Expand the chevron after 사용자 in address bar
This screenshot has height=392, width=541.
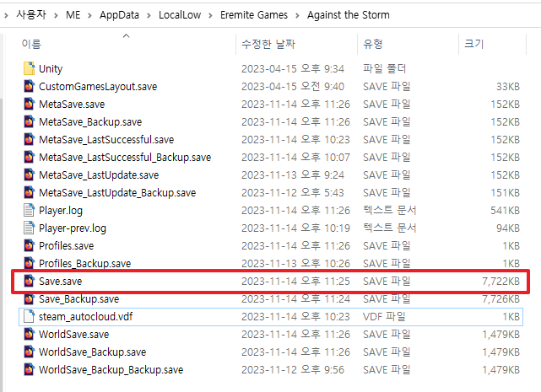click(x=56, y=15)
